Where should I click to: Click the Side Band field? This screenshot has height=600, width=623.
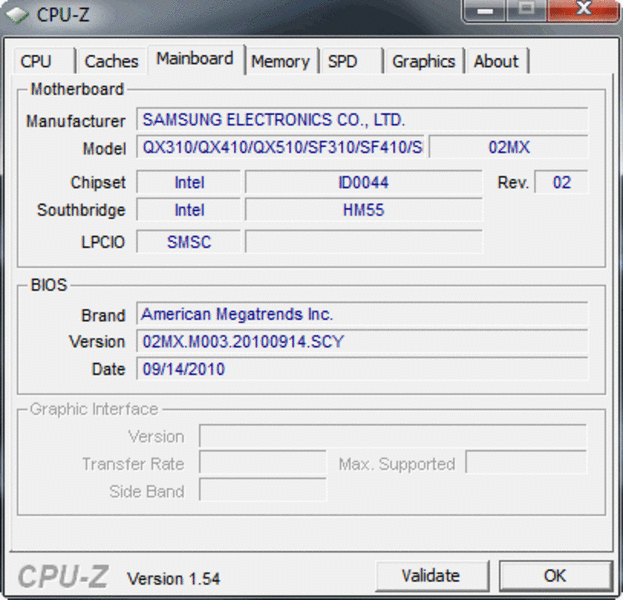[263, 490]
